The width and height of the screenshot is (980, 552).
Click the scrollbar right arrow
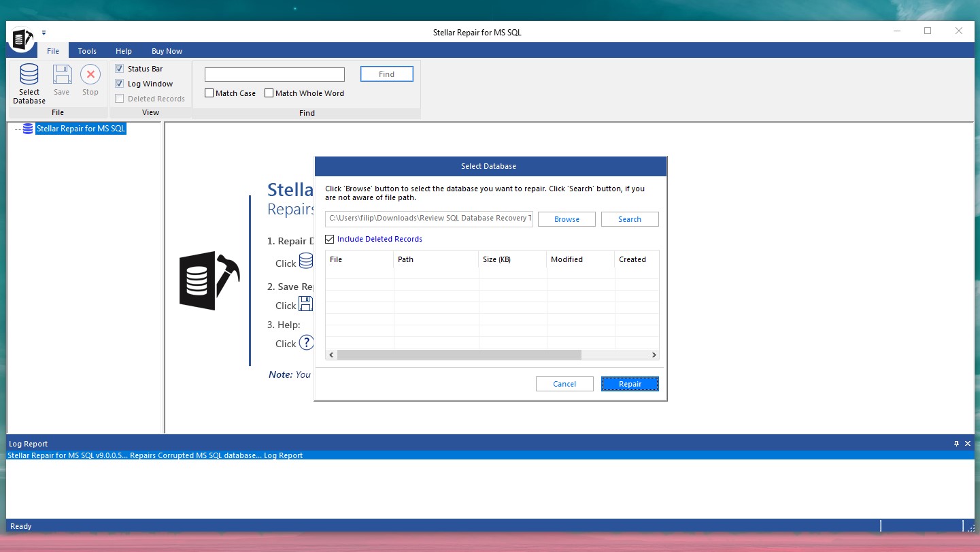(x=654, y=355)
